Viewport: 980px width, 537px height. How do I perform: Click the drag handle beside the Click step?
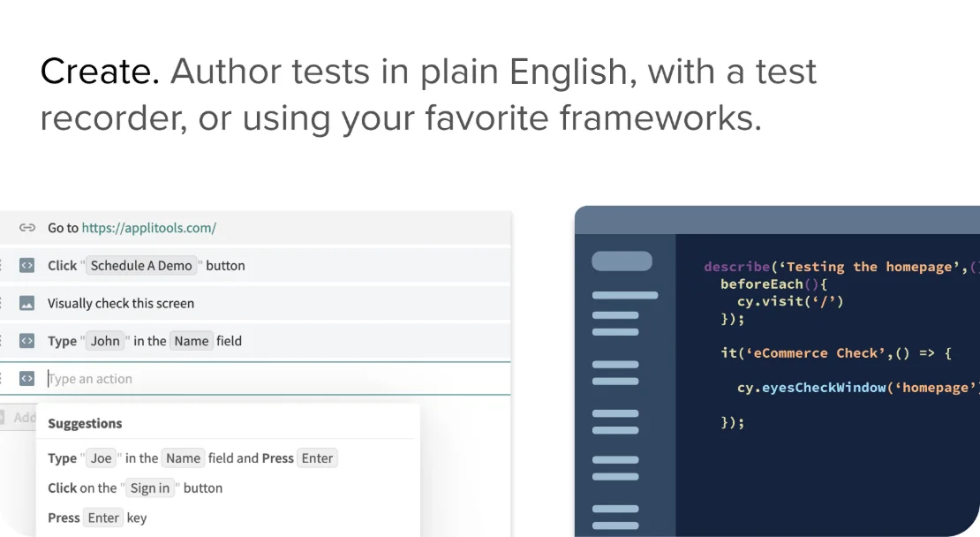tap(4, 265)
